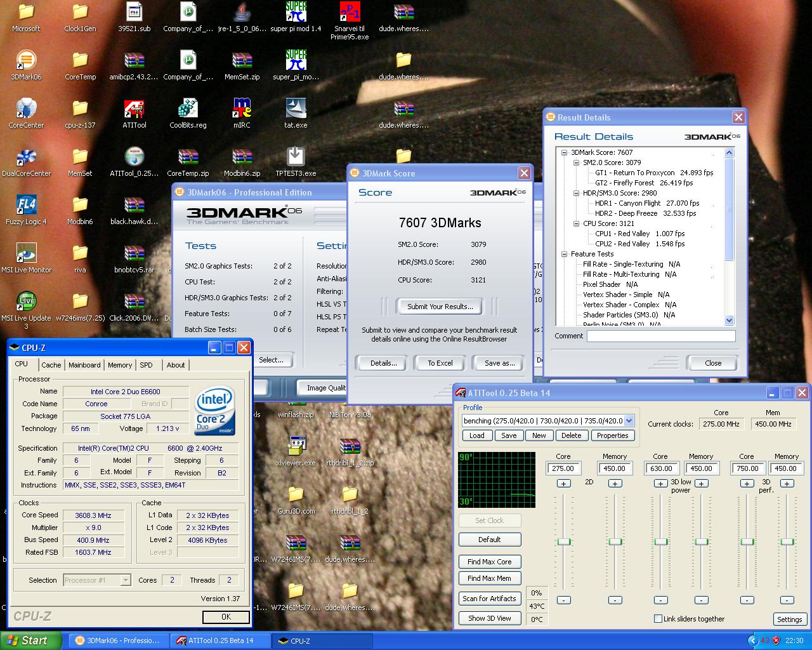Increase 2D Core clock with plus button

563,483
